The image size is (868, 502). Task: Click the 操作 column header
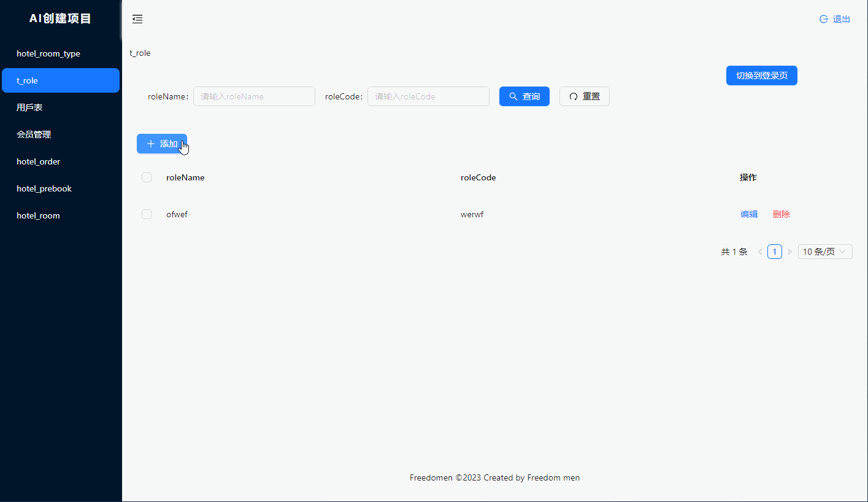748,177
